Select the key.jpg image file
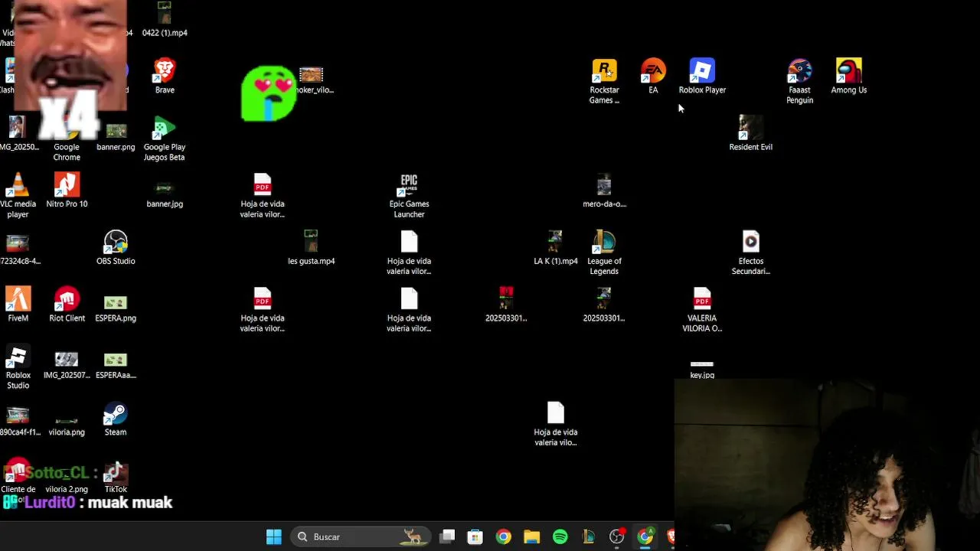 pyautogui.click(x=702, y=370)
